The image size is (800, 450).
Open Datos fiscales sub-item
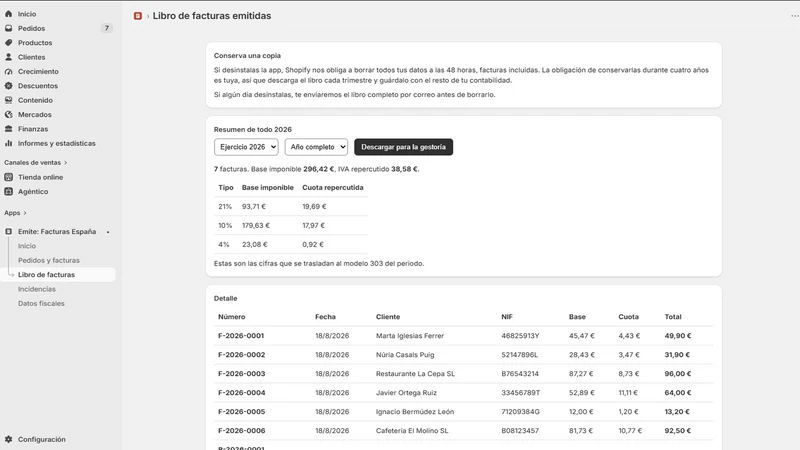[x=41, y=303]
